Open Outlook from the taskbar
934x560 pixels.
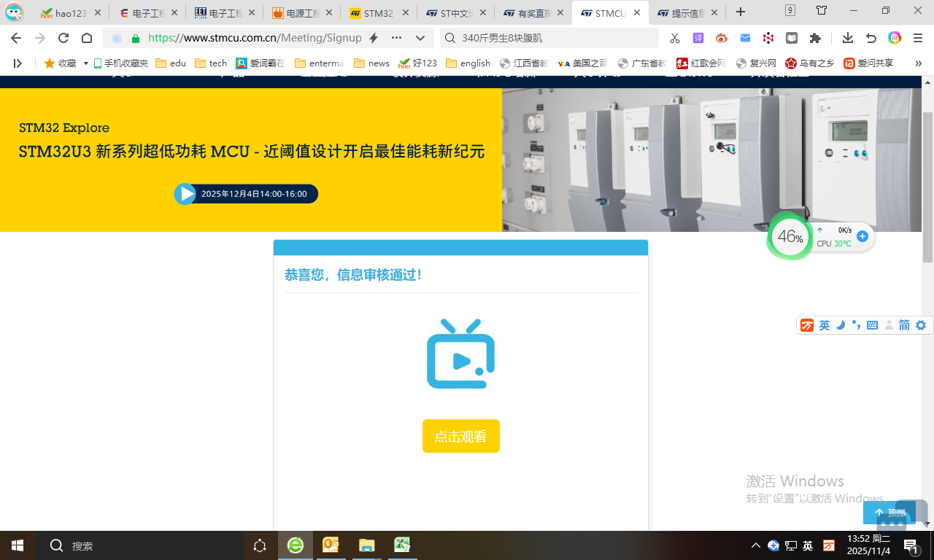331,545
